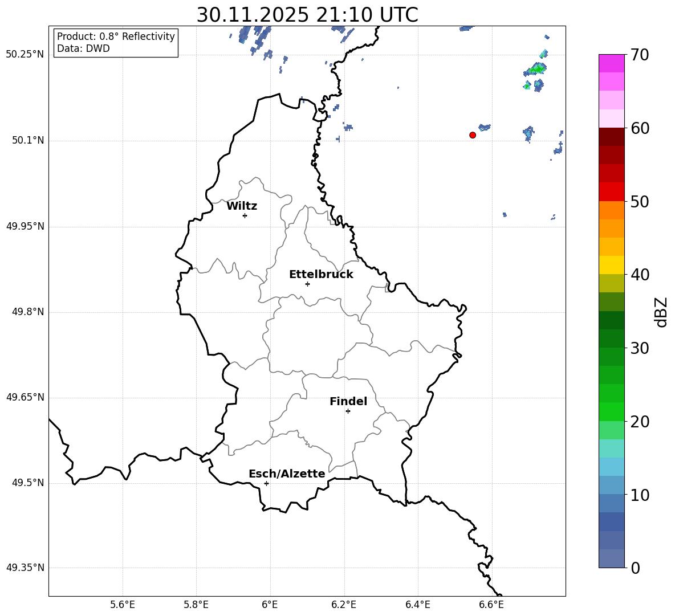
Task: Pick the yellow colorbar segment above 40
Action: [x=612, y=265]
